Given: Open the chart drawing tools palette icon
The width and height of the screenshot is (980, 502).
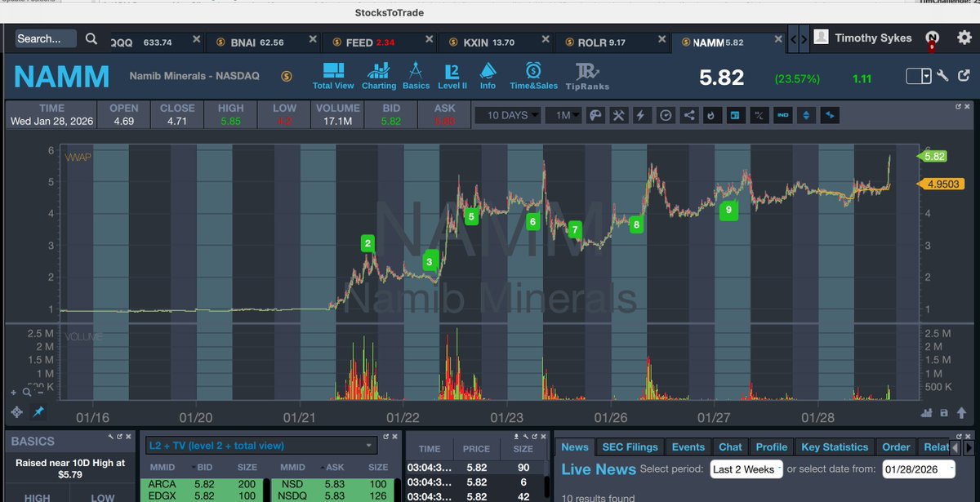Looking at the screenshot, I should (595, 115).
